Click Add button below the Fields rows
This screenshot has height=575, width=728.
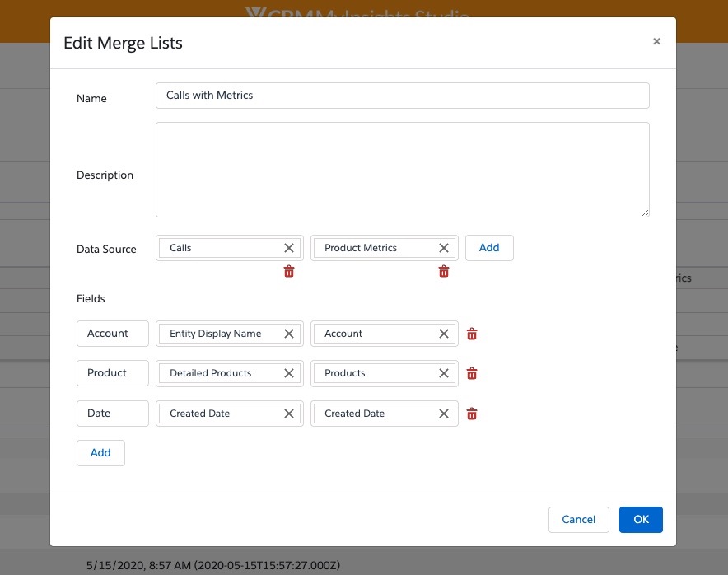[100, 453]
